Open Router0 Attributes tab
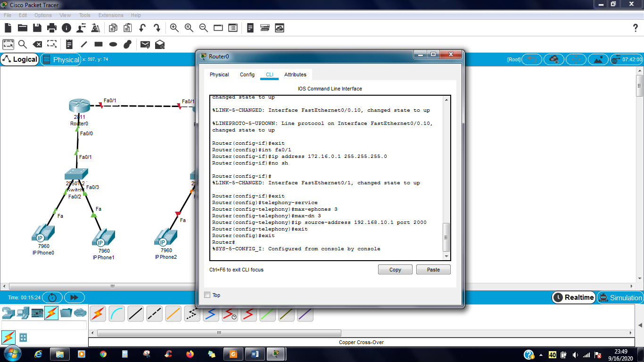The height and width of the screenshot is (362, 644). 295,74
